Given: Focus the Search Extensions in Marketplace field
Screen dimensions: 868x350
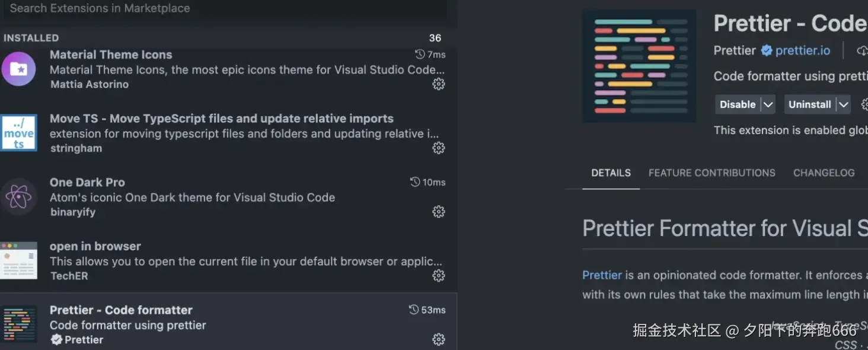Looking at the screenshot, I should point(225,8).
